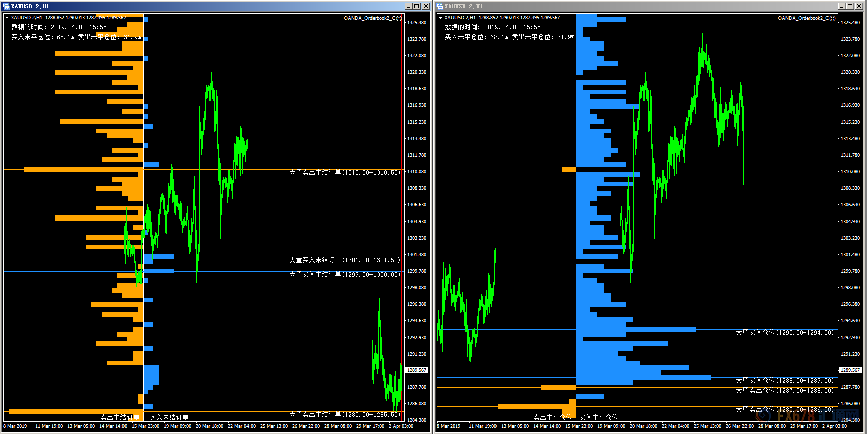
Task: Maximize the left XAUUSD-2 chart window
Action: (x=417, y=6)
